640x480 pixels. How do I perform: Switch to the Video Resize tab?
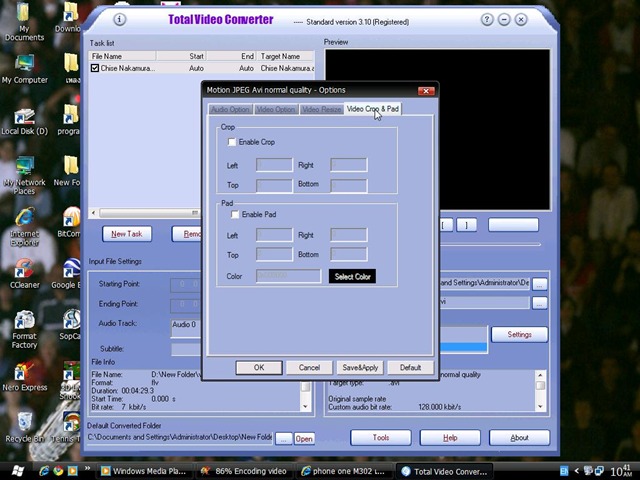click(x=321, y=109)
